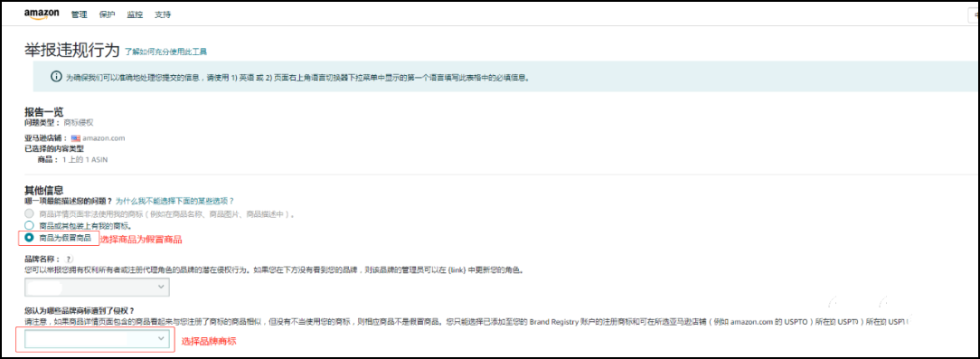Click the 亚马逊店铺 label
Viewport: 980px width, 359px height.
[x=45, y=137]
